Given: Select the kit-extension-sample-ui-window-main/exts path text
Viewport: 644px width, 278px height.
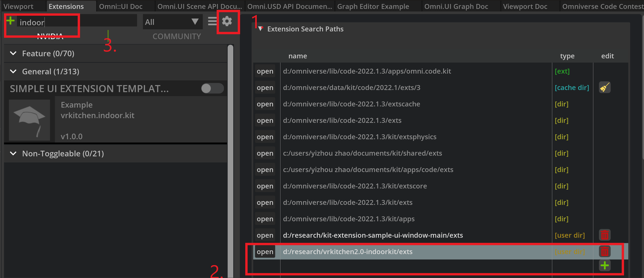Looking at the screenshot, I should [x=373, y=235].
